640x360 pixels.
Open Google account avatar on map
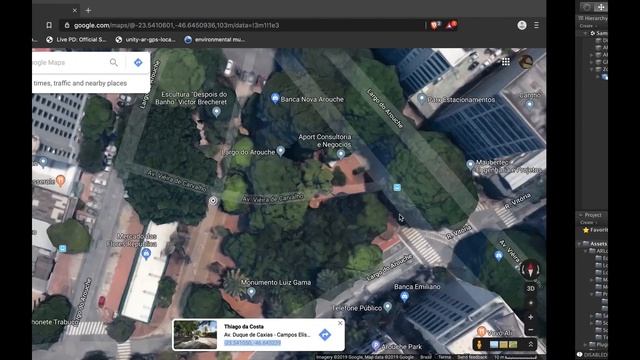[x=526, y=62]
